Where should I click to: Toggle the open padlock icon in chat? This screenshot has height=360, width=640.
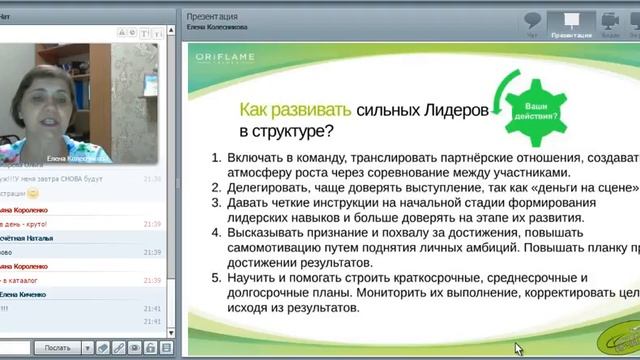[x=150, y=348]
